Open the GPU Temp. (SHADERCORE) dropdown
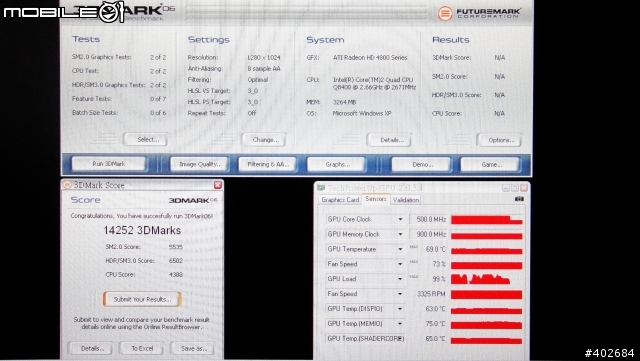The width and height of the screenshot is (640, 361). (400, 339)
